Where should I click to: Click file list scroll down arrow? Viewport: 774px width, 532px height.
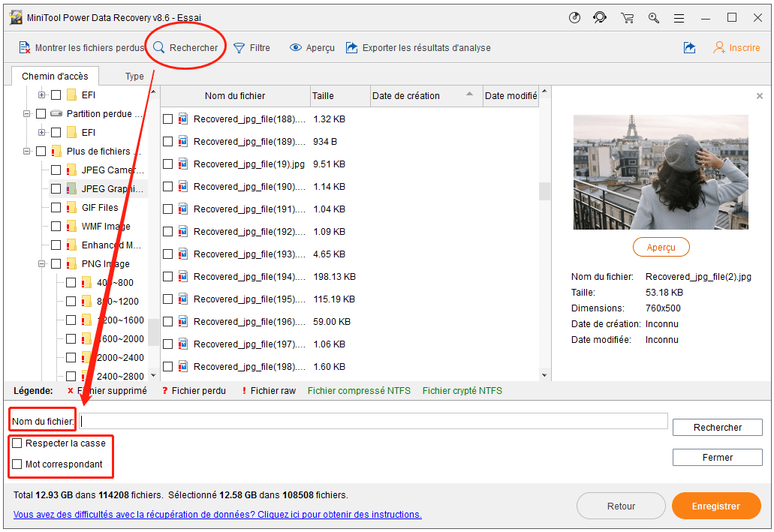[544, 375]
